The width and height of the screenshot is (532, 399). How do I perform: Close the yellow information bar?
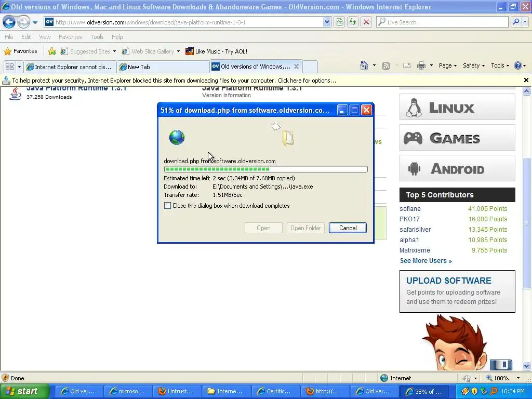[526, 81]
